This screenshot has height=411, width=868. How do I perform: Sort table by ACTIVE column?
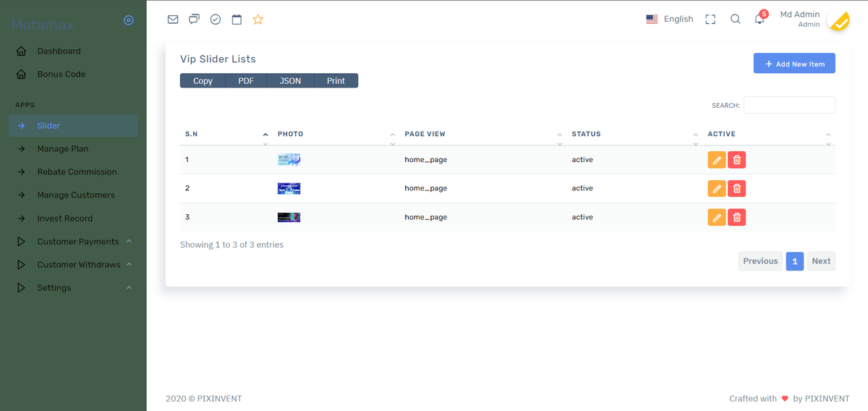coord(768,135)
